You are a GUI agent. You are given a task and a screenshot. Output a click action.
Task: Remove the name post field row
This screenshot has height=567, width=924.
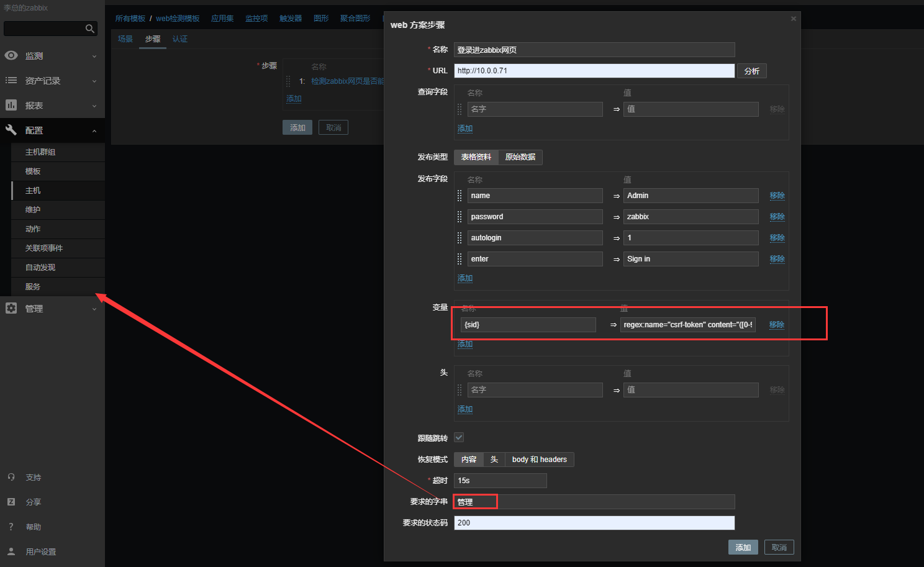pyautogui.click(x=777, y=196)
